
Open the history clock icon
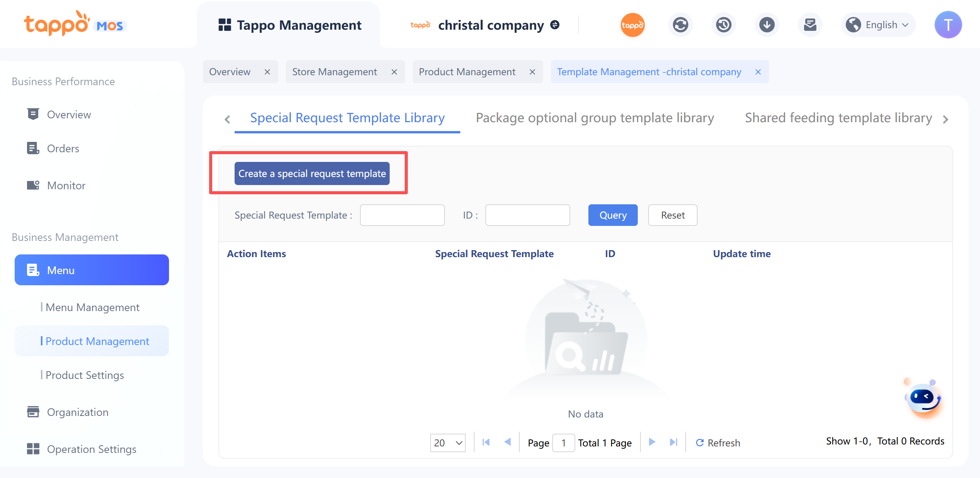click(723, 25)
